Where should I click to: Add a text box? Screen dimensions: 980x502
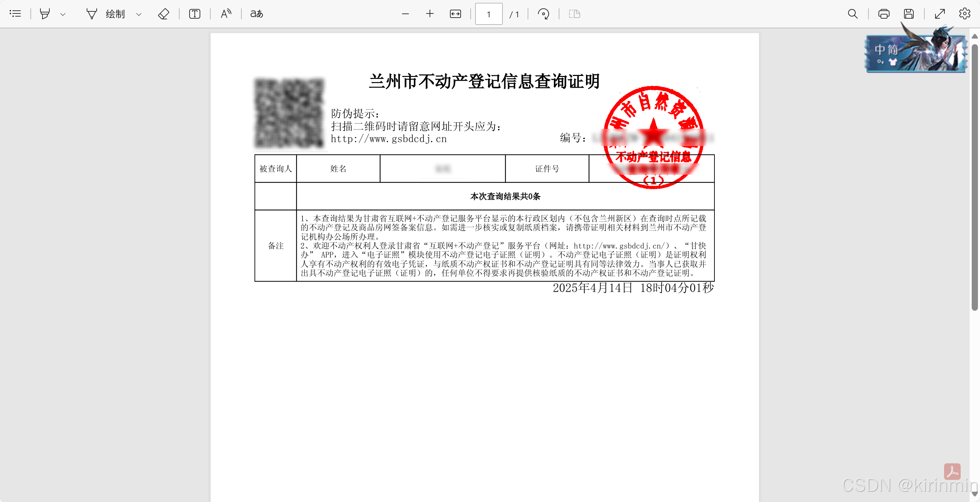195,14
